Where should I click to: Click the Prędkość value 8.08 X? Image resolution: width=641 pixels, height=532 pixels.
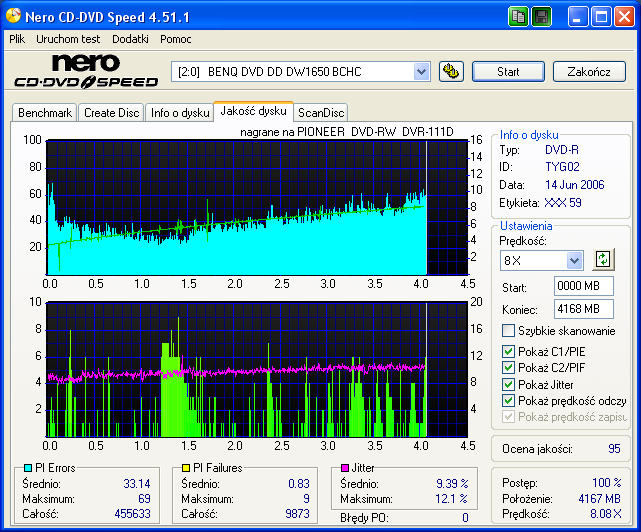click(605, 514)
